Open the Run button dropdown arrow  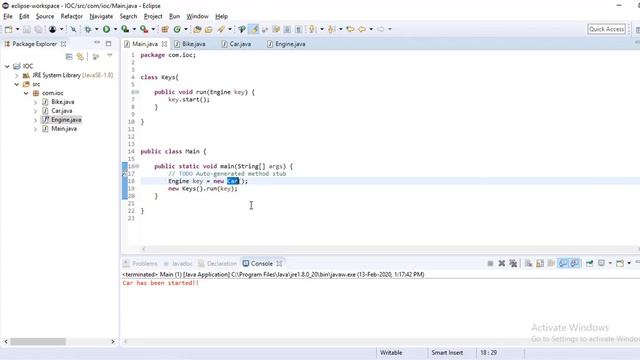pyautogui.click(x=115, y=29)
